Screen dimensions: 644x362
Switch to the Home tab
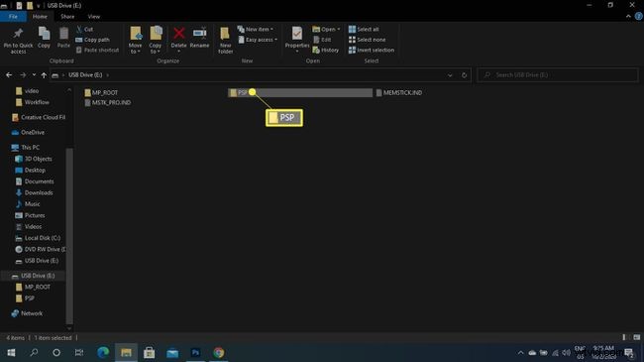pyautogui.click(x=40, y=17)
